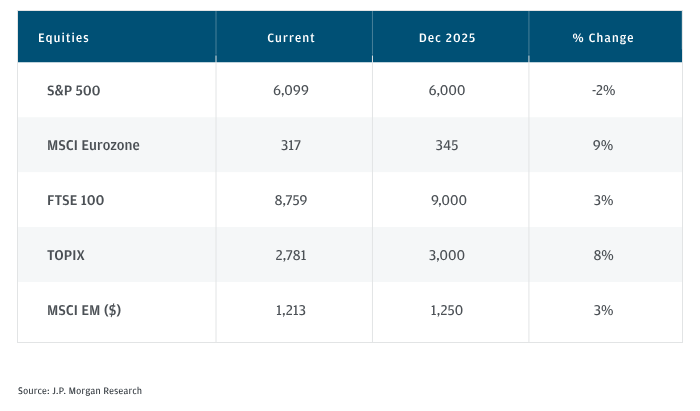Select the MSCI Eurozone row label

pyautogui.click(x=93, y=145)
